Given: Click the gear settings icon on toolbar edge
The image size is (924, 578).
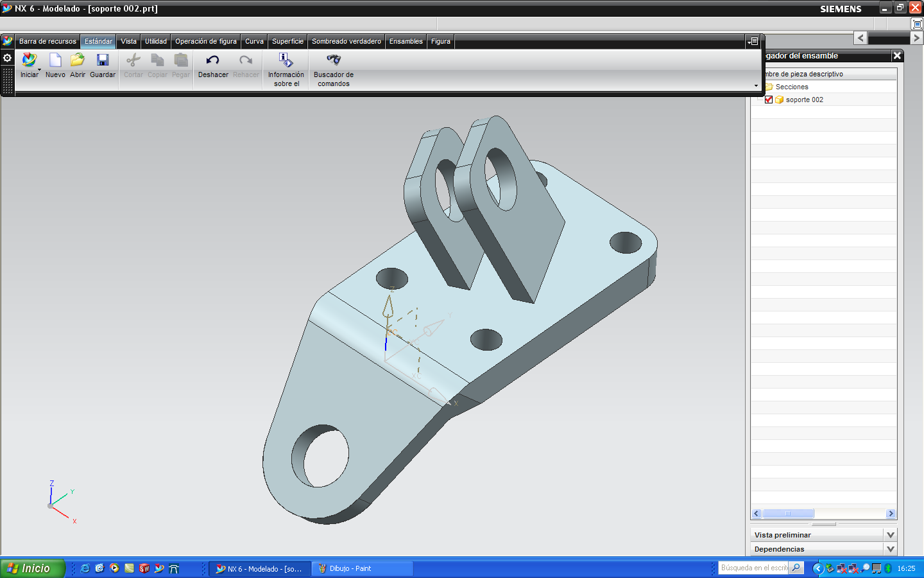Looking at the screenshot, I should click(8, 58).
